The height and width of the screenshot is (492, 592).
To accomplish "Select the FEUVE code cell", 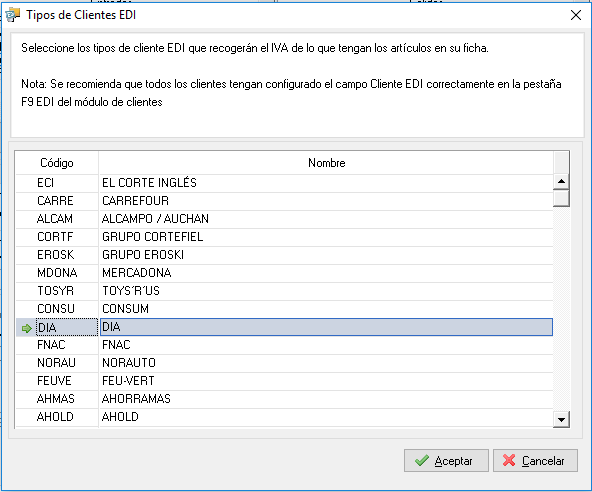I will (x=66, y=381).
